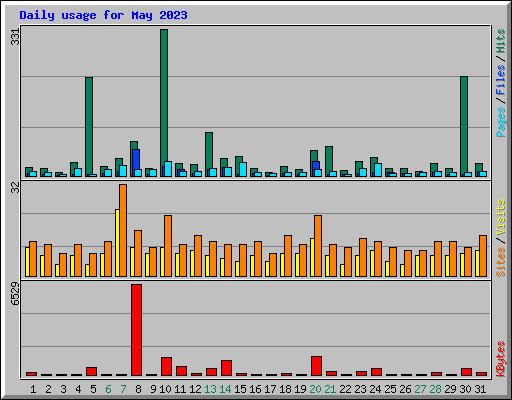
Task: Click the orange bar on day 20
Action: [318, 246]
